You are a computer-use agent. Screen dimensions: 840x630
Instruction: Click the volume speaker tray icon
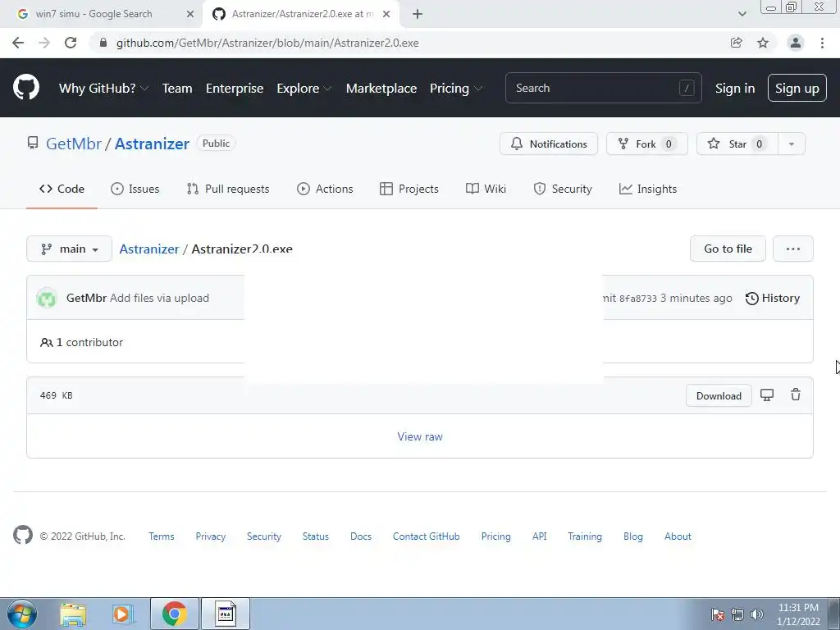(757, 614)
